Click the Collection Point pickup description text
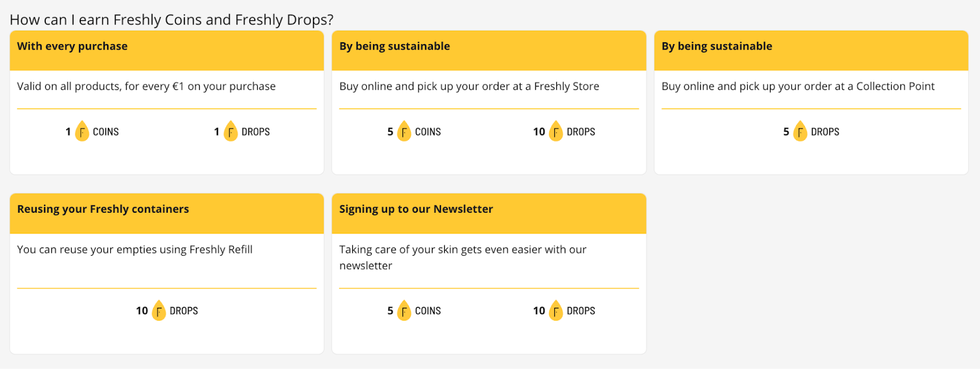 797,86
